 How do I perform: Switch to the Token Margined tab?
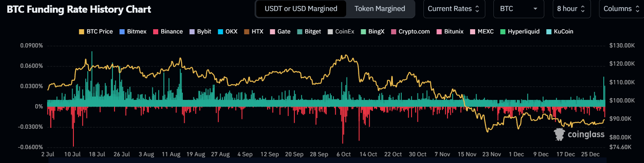(x=380, y=9)
